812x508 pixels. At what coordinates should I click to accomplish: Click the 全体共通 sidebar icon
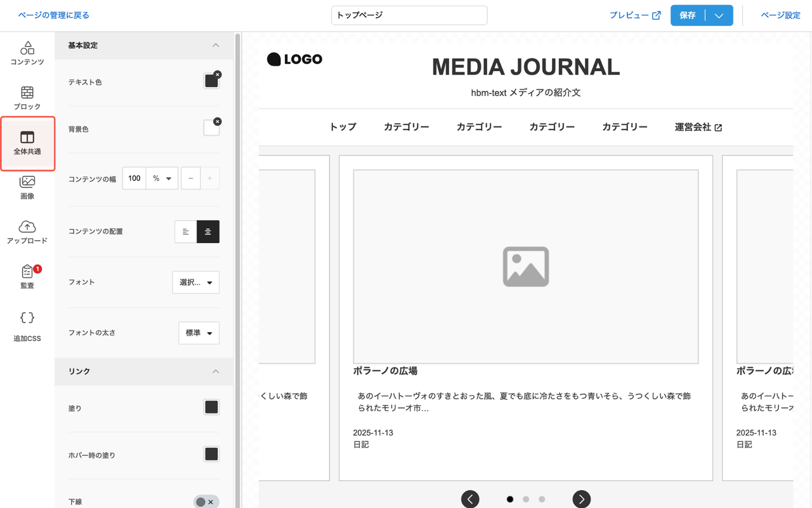(x=27, y=143)
